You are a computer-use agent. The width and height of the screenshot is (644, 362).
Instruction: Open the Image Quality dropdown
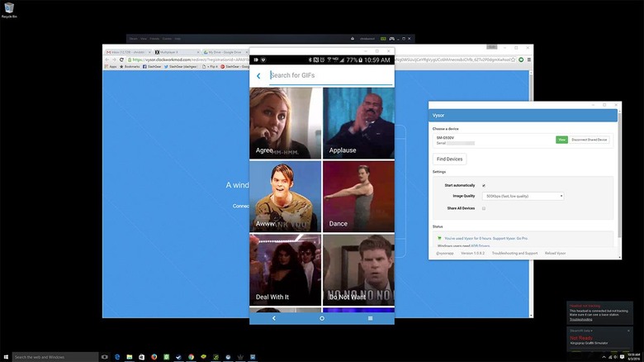(523, 196)
